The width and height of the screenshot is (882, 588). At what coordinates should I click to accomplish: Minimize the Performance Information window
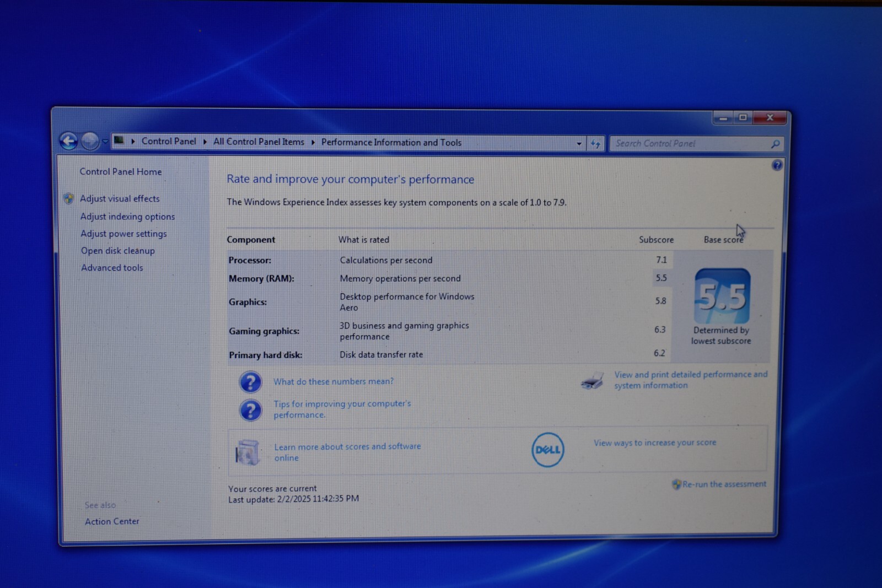(724, 118)
